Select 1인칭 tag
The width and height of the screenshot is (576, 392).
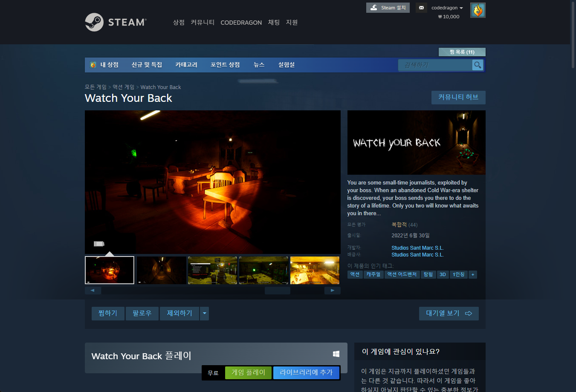(x=459, y=274)
